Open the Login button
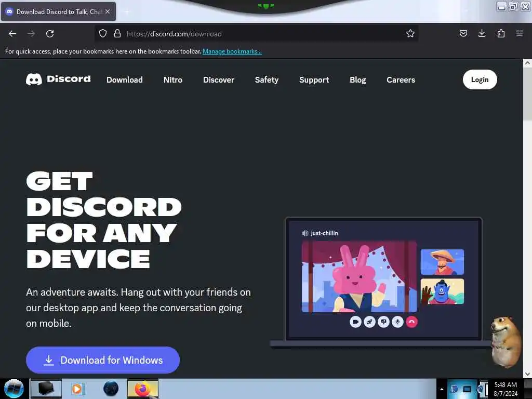Screen dimensions: 532x399 point(480,79)
